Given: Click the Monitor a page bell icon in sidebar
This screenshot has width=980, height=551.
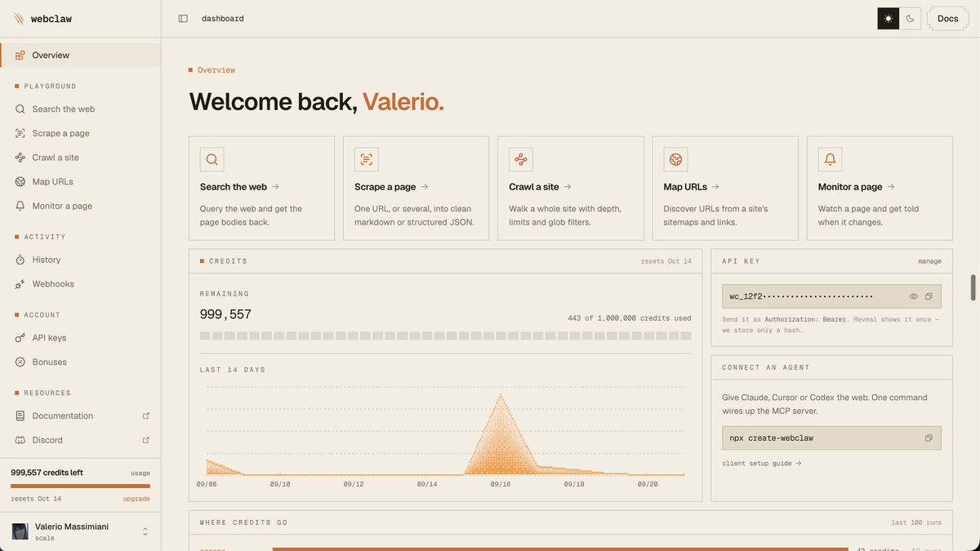Looking at the screenshot, I should click(20, 206).
